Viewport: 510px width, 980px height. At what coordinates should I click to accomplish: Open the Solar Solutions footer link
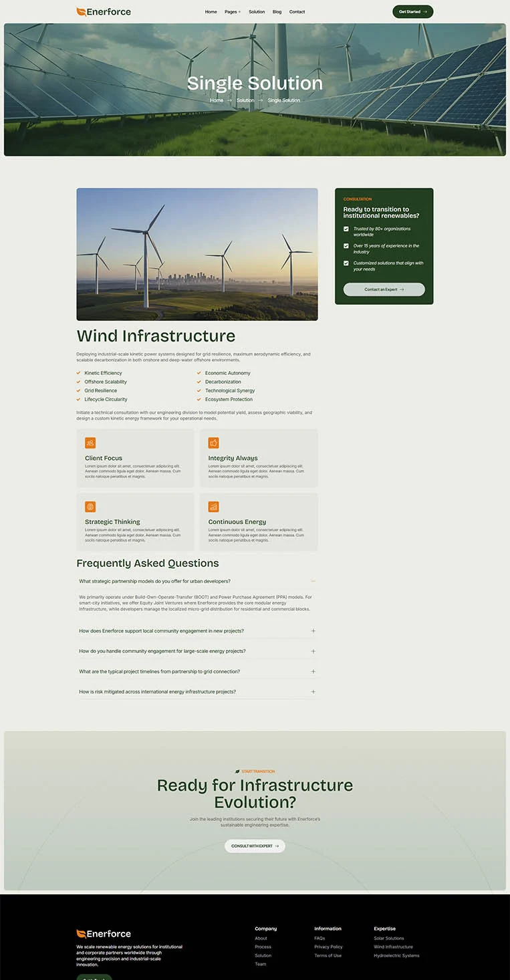pos(389,938)
